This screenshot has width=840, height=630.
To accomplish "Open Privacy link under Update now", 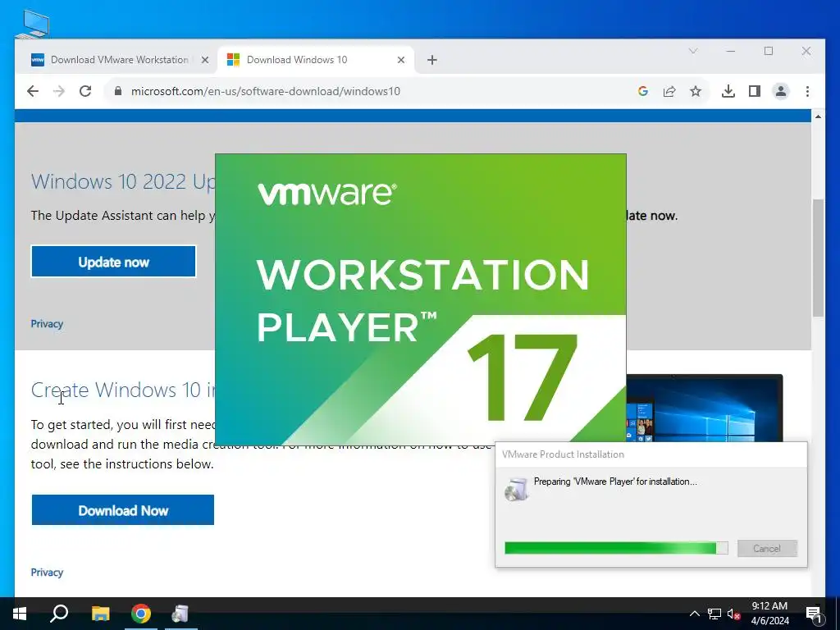I will [x=47, y=323].
